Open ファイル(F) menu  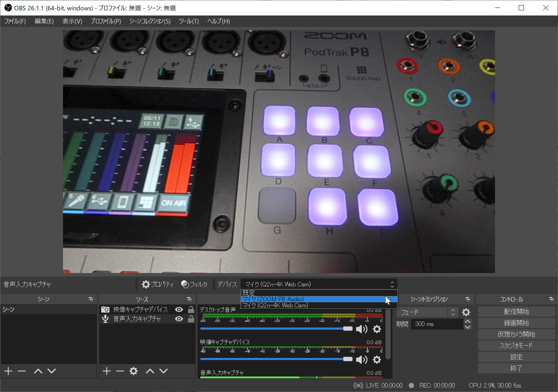tap(15, 21)
